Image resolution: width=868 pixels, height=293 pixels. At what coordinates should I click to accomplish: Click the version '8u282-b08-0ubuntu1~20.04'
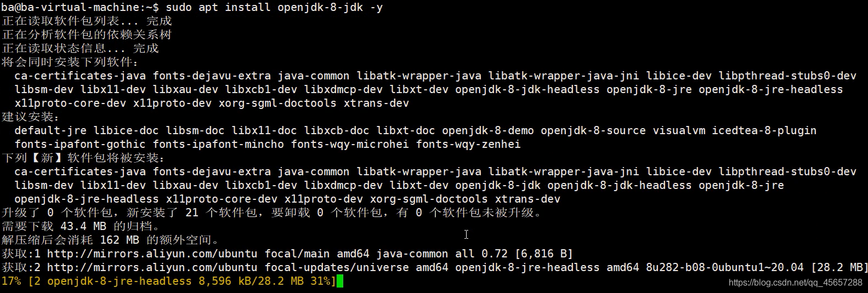[x=725, y=267]
